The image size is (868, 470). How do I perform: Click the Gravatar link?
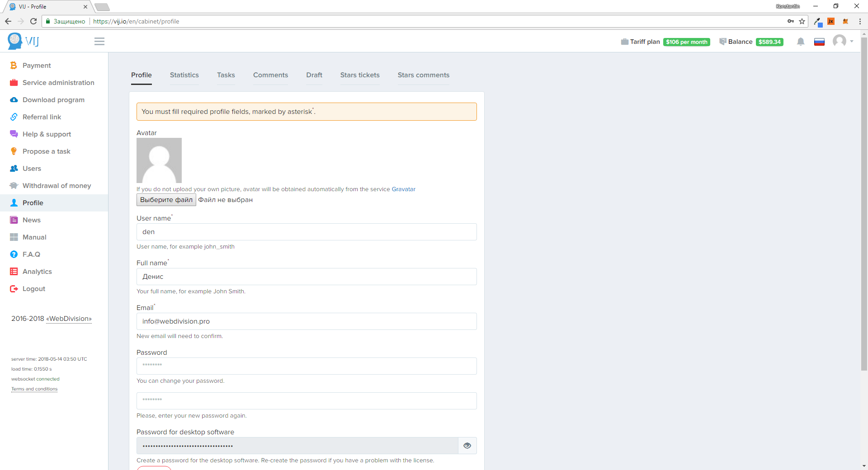[x=403, y=189]
